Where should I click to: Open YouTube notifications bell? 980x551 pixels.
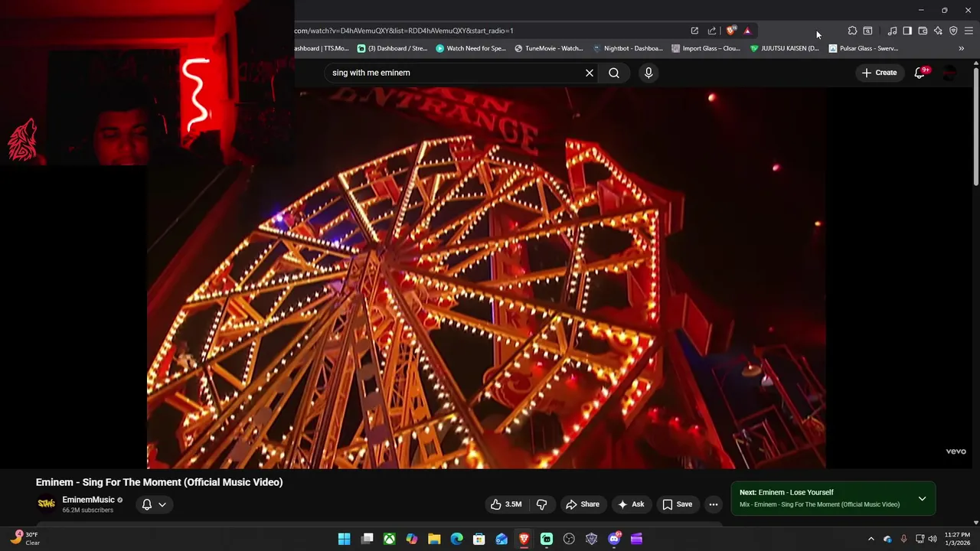click(x=920, y=73)
